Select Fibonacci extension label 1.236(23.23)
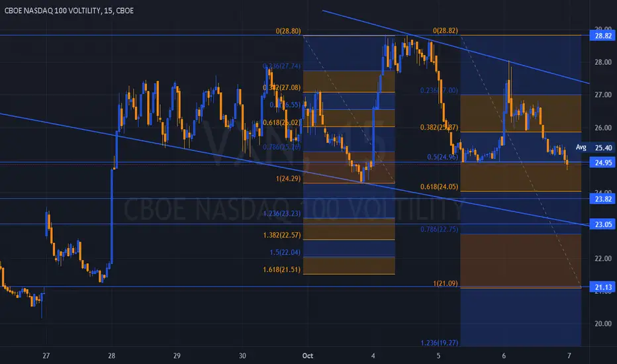Screen dimensions: 617x364 click(282, 213)
